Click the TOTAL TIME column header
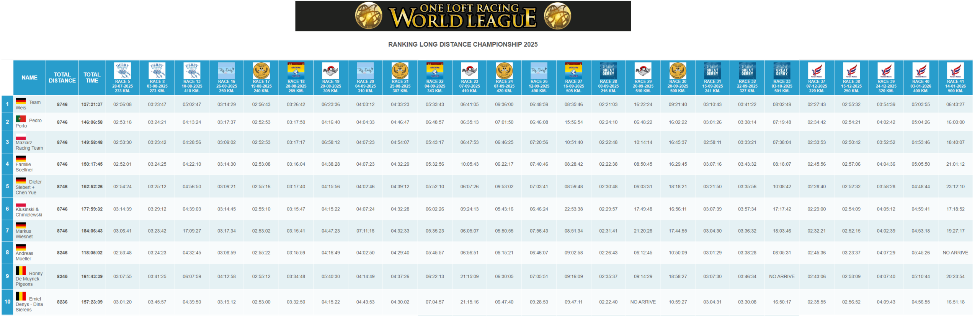 tap(92, 78)
